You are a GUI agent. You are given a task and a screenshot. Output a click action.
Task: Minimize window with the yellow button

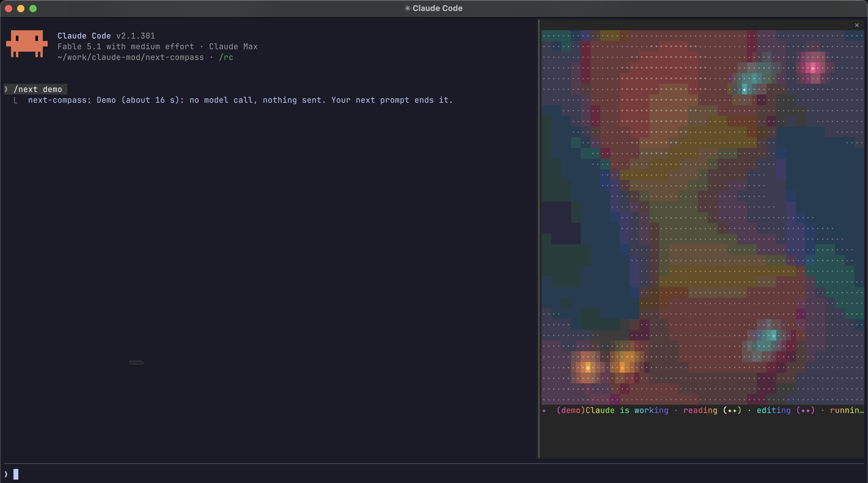pyautogui.click(x=21, y=9)
